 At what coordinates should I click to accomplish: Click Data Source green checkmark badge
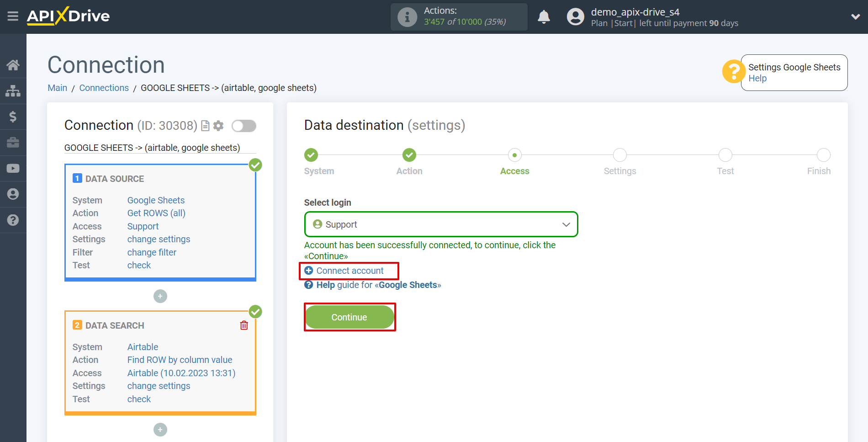point(255,165)
